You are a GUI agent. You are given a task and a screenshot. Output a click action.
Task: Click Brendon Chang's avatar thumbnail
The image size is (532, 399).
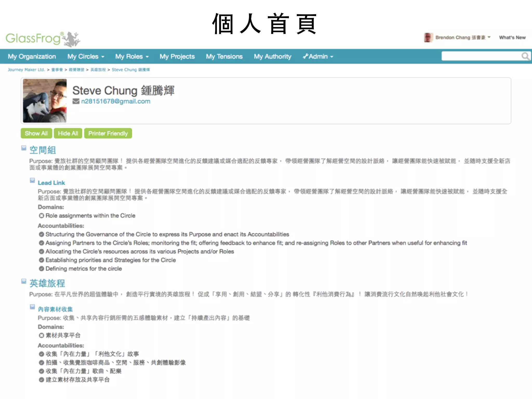coord(428,38)
